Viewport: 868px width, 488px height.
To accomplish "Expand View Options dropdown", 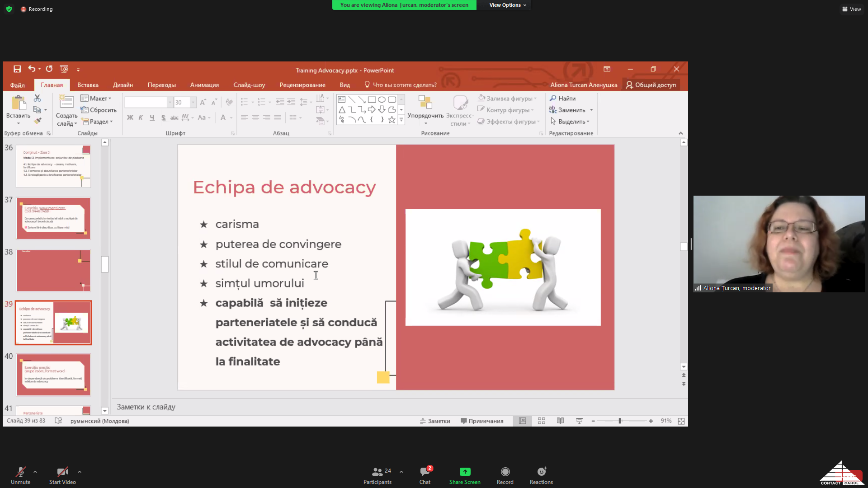I will [x=508, y=5].
